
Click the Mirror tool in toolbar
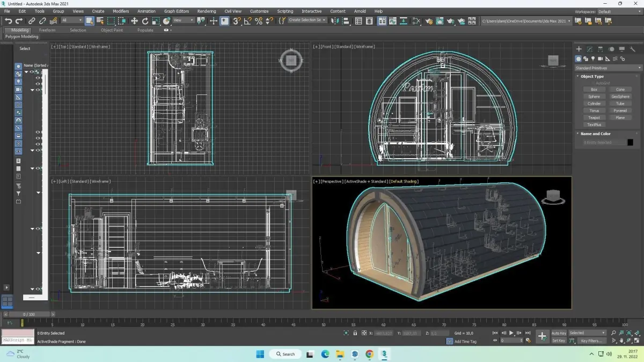(335, 21)
